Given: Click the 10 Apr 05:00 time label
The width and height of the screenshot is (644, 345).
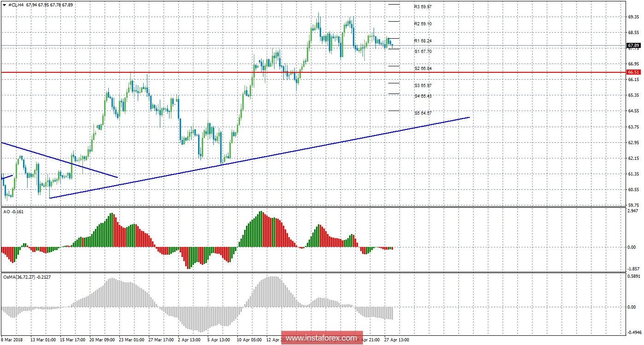Looking at the screenshot, I should [x=250, y=340].
